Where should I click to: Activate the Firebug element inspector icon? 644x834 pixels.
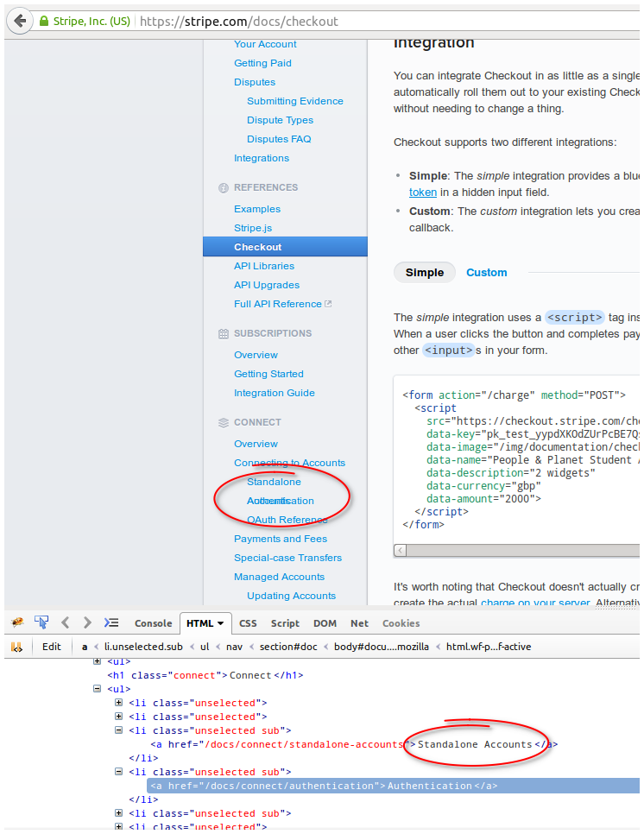(x=41, y=622)
